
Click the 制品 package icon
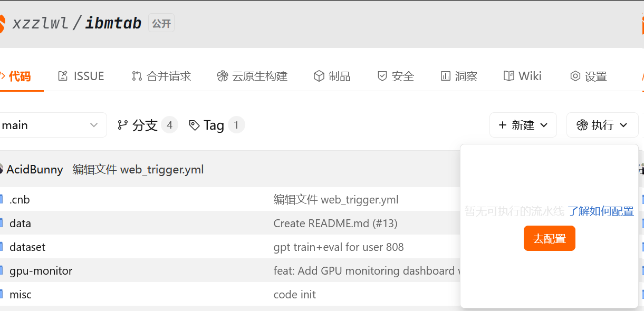point(318,76)
